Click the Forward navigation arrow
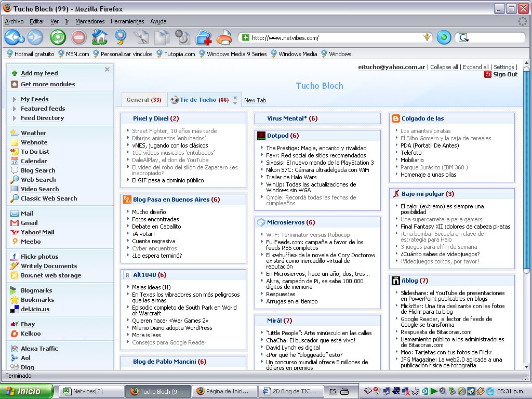Image resolution: width=532 pixels, height=399 pixels. click(35, 37)
